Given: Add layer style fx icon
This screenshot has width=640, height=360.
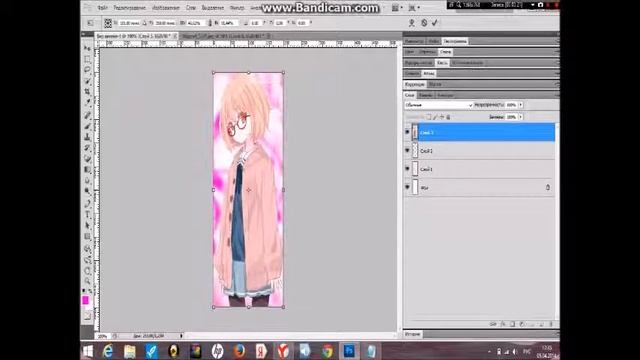Looking at the screenshot, I should point(503,324).
